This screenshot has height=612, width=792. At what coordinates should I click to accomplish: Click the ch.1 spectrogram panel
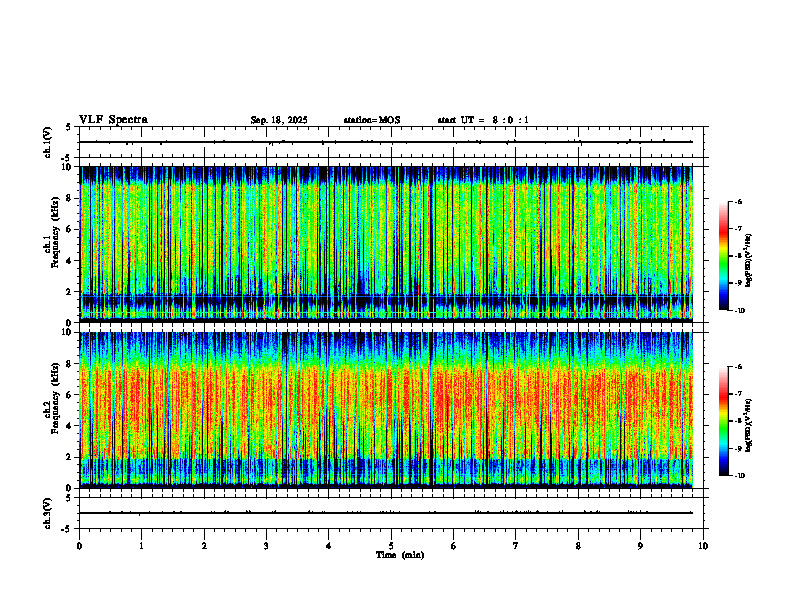coord(386,244)
